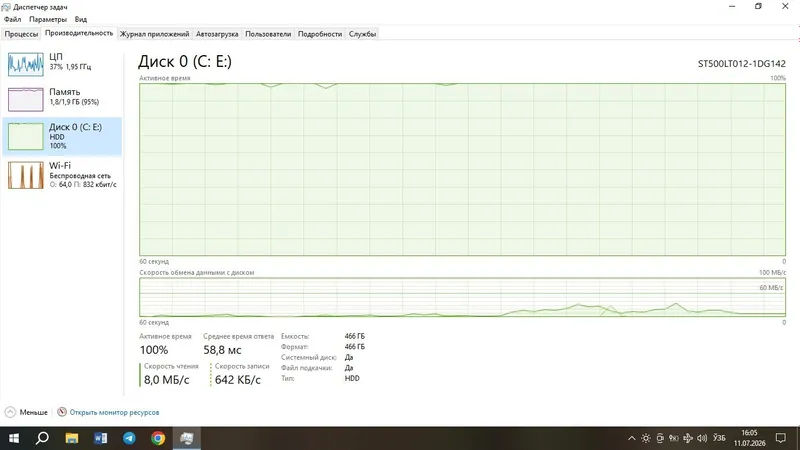Click the resource monitor icon
The height and width of the screenshot is (450, 800).
click(x=62, y=412)
